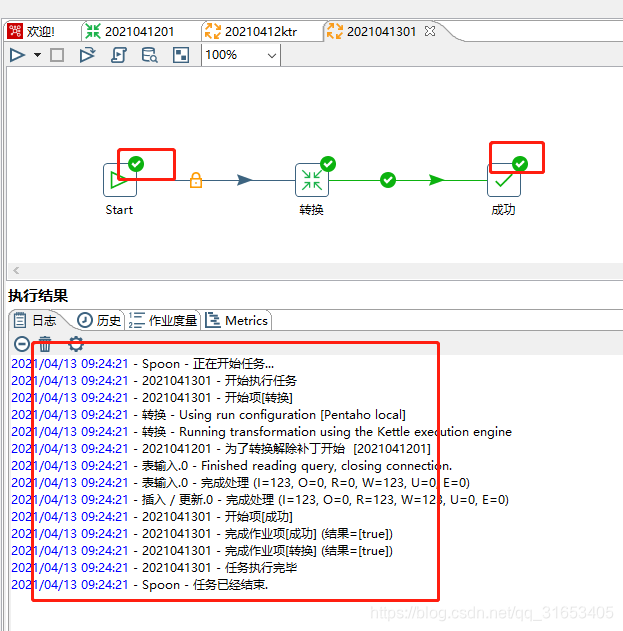Select the Start job entry
Image resolution: width=623 pixels, height=631 pixels.
tap(120, 180)
